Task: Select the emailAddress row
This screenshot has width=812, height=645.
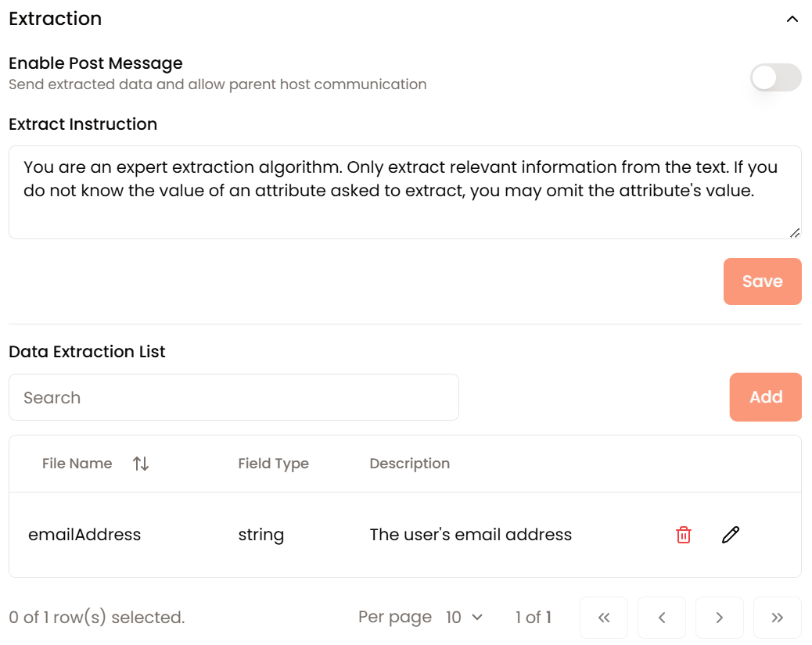Action: point(405,535)
